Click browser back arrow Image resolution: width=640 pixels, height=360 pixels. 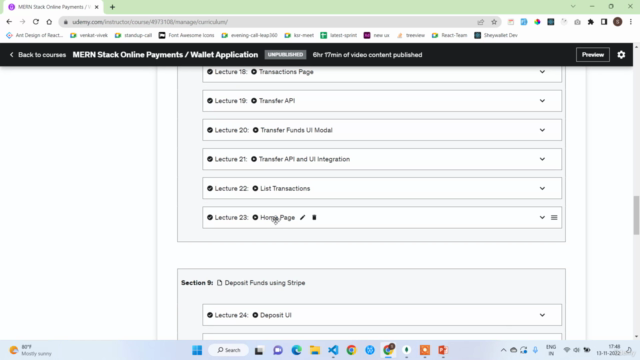coord(9,22)
